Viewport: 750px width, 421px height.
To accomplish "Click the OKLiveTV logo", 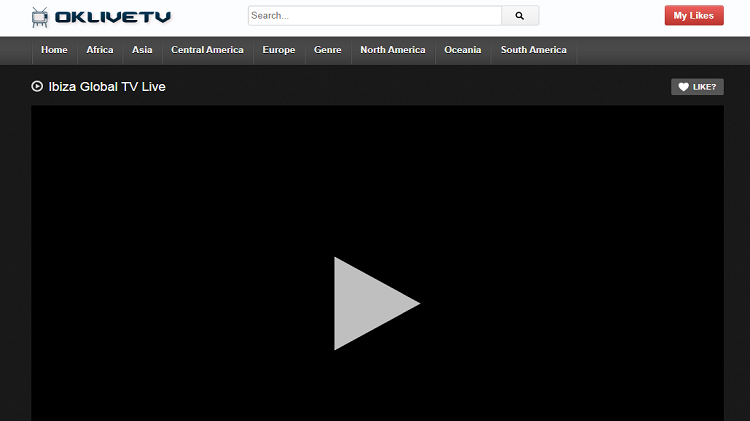I will tap(101, 17).
